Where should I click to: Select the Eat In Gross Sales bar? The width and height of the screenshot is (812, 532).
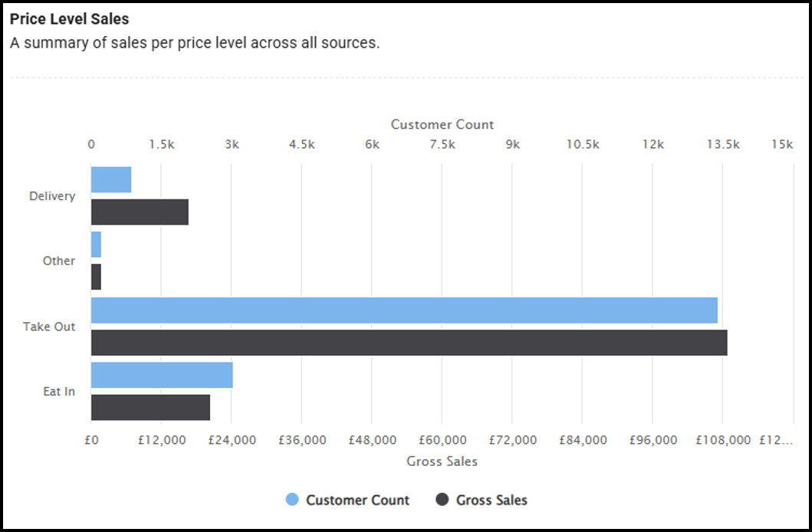[x=151, y=407]
